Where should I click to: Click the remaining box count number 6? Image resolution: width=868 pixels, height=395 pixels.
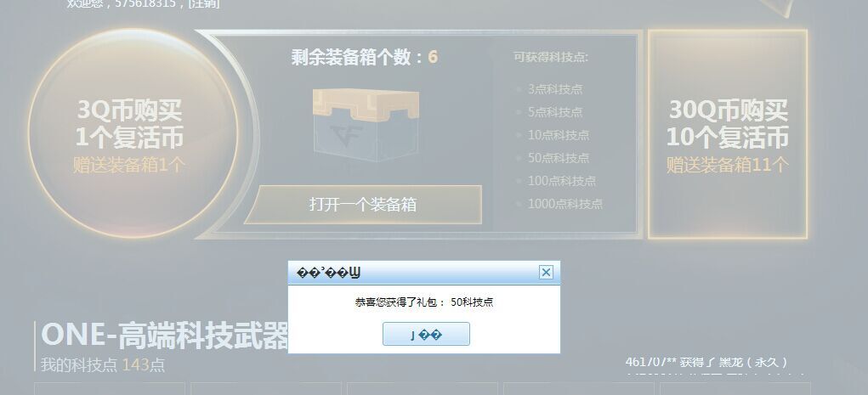pyautogui.click(x=433, y=57)
